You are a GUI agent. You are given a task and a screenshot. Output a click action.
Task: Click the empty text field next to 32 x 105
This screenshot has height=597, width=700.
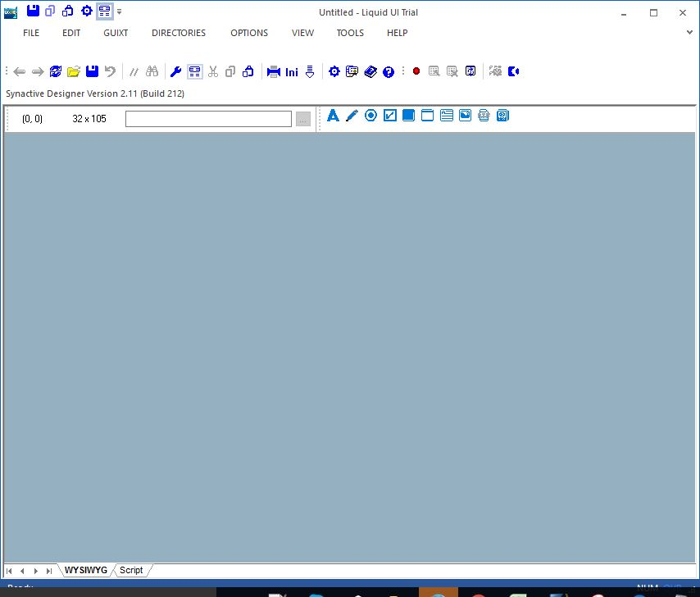tap(208, 119)
